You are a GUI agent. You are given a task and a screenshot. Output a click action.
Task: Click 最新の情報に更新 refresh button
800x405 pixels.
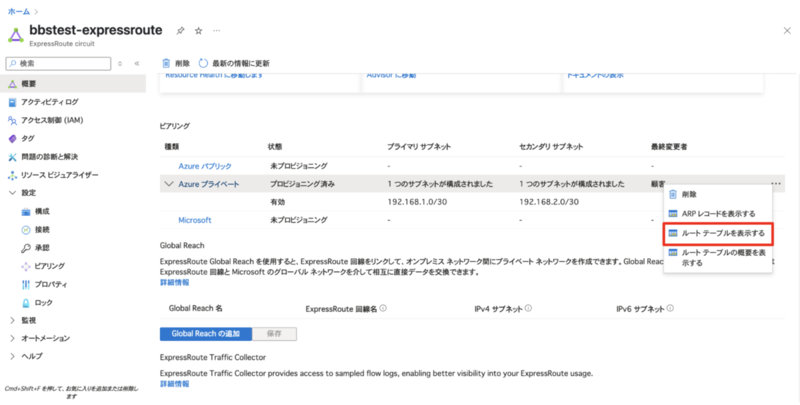(x=234, y=63)
